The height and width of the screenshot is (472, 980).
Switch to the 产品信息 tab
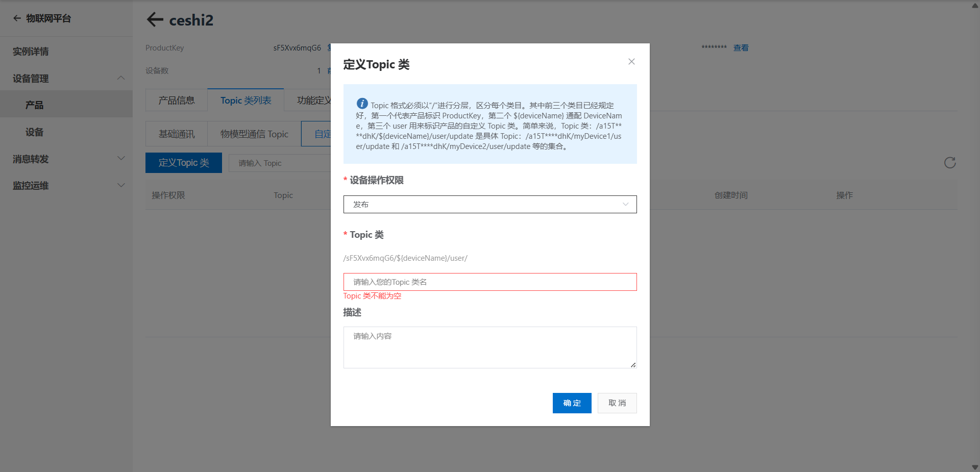(x=177, y=100)
